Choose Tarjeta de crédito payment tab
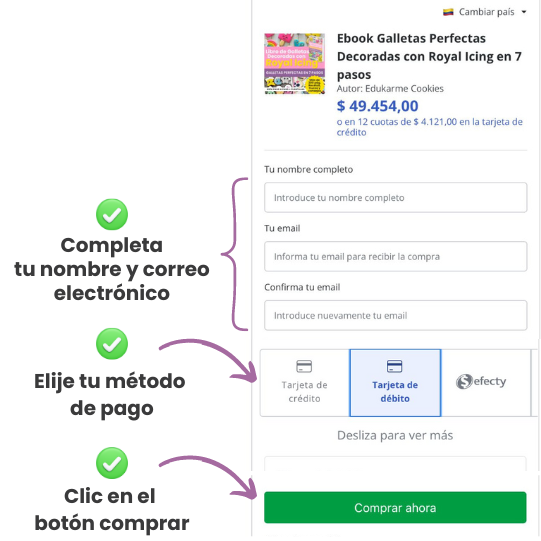This screenshot has height=541, width=541. (305, 383)
